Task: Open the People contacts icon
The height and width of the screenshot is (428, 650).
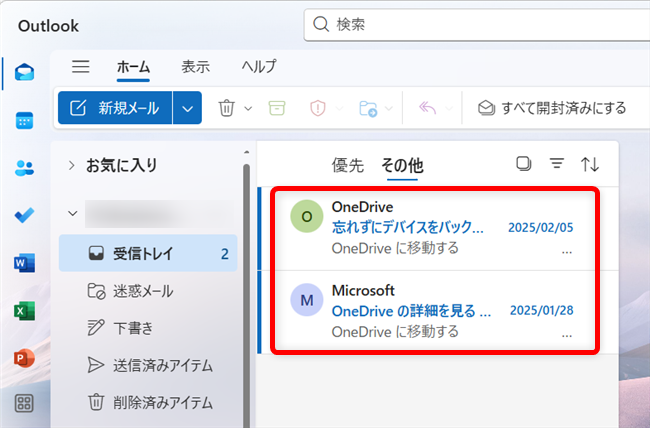Action: point(25,168)
